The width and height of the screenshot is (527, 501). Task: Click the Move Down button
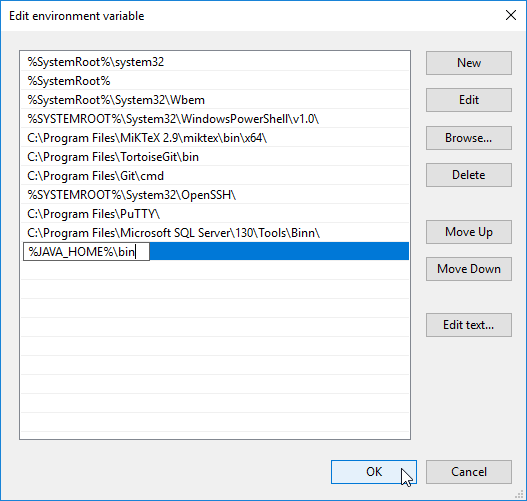[x=469, y=269]
